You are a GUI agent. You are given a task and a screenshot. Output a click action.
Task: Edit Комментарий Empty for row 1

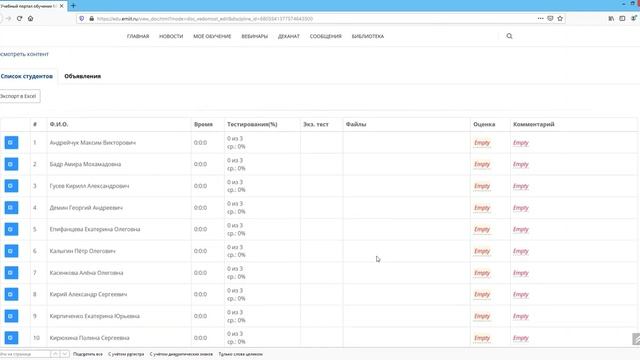point(521,143)
